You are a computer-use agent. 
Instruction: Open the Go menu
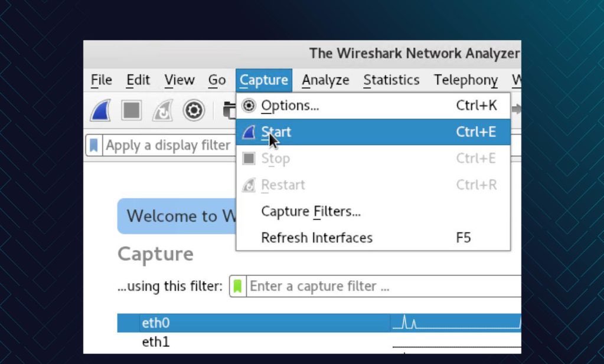point(217,80)
